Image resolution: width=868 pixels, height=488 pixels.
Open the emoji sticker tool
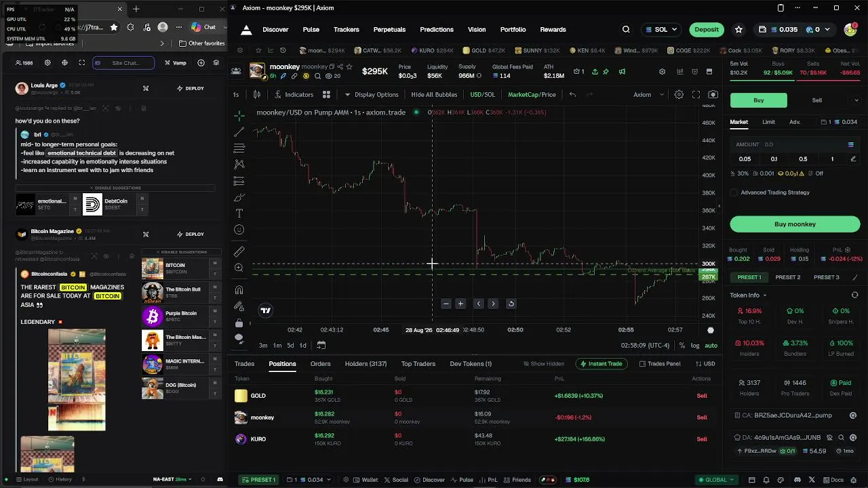(x=239, y=230)
